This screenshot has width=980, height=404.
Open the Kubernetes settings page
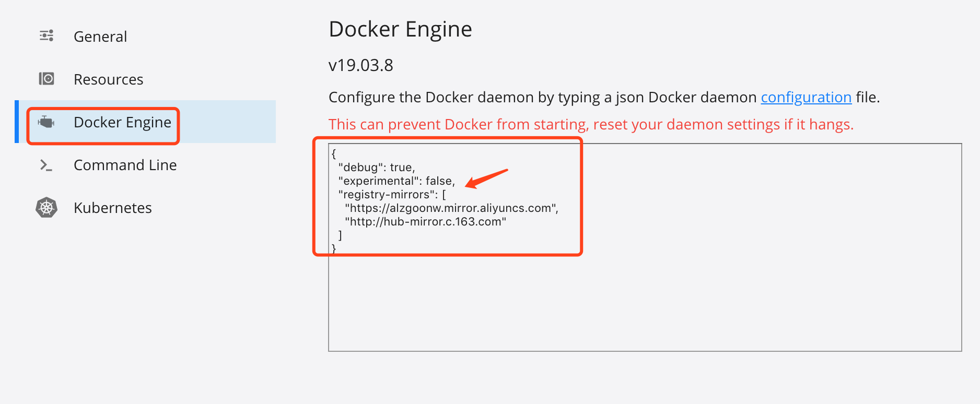point(112,207)
